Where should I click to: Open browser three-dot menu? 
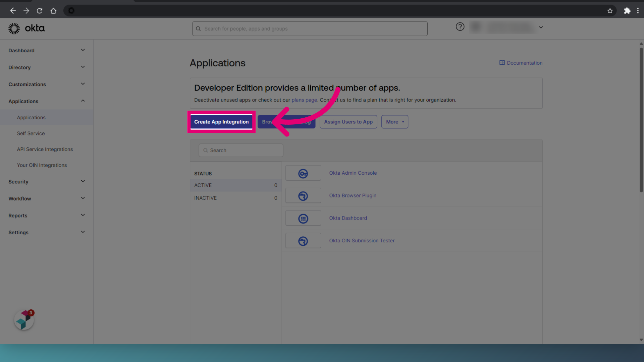(638, 11)
